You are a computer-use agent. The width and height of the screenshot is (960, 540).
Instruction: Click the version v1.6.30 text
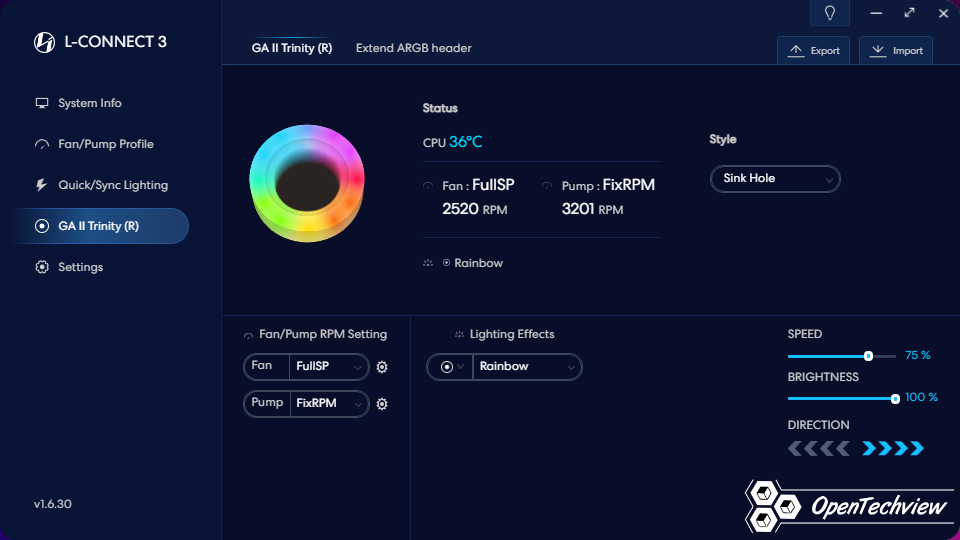point(53,504)
